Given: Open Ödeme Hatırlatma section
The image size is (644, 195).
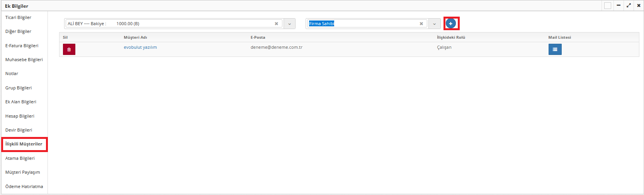Looking at the screenshot, I should (x=24, y=186).
